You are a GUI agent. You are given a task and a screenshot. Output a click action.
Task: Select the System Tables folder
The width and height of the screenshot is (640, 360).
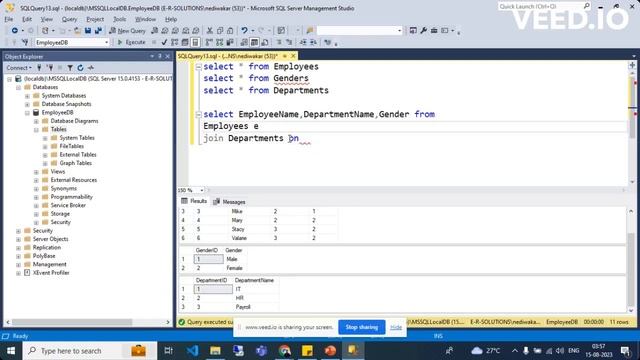[77, 138]
